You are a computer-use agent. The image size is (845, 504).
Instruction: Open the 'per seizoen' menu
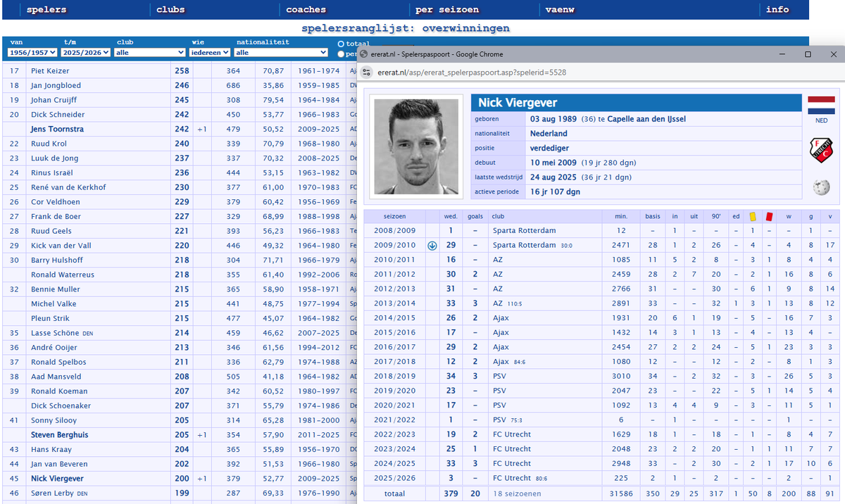point(447,10)
